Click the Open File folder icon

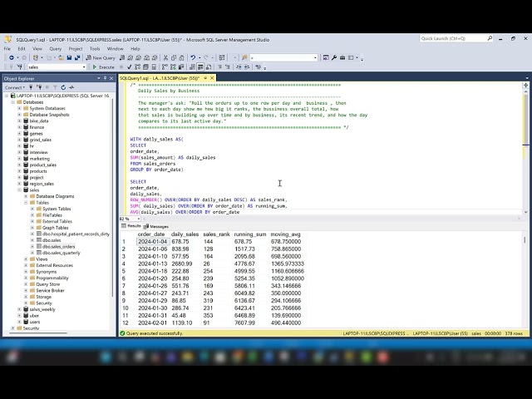coord(61,57)
